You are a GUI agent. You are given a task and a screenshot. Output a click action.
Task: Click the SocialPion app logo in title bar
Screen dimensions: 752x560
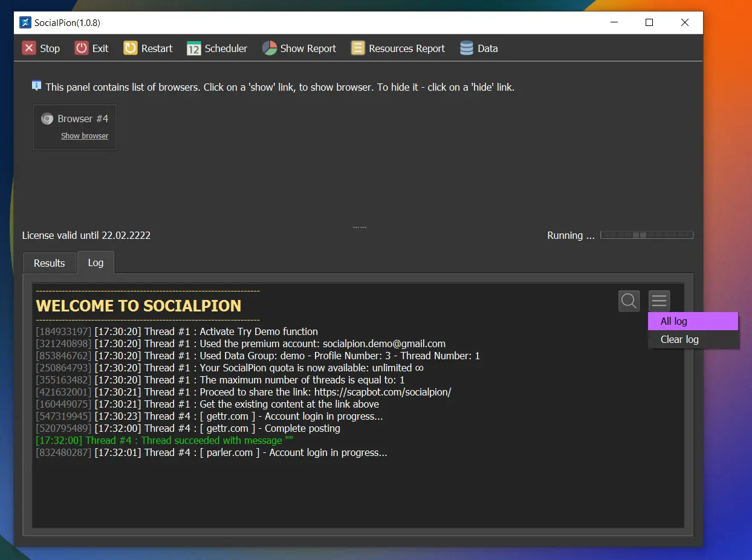point(25,22)
